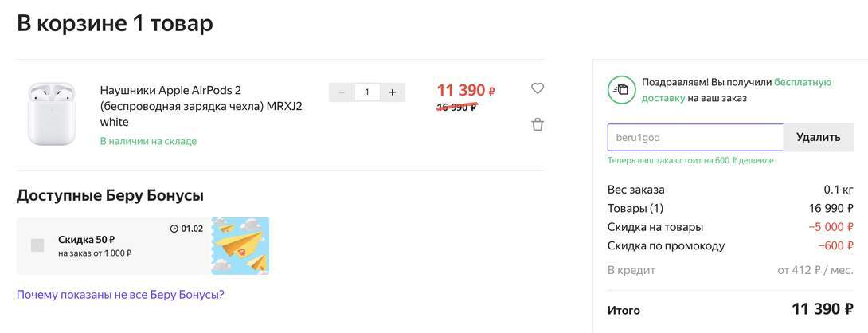Click the red 11 390 ₽ item price
The width and height of the screenshot is (868, 333).
[x=466, y=90]
